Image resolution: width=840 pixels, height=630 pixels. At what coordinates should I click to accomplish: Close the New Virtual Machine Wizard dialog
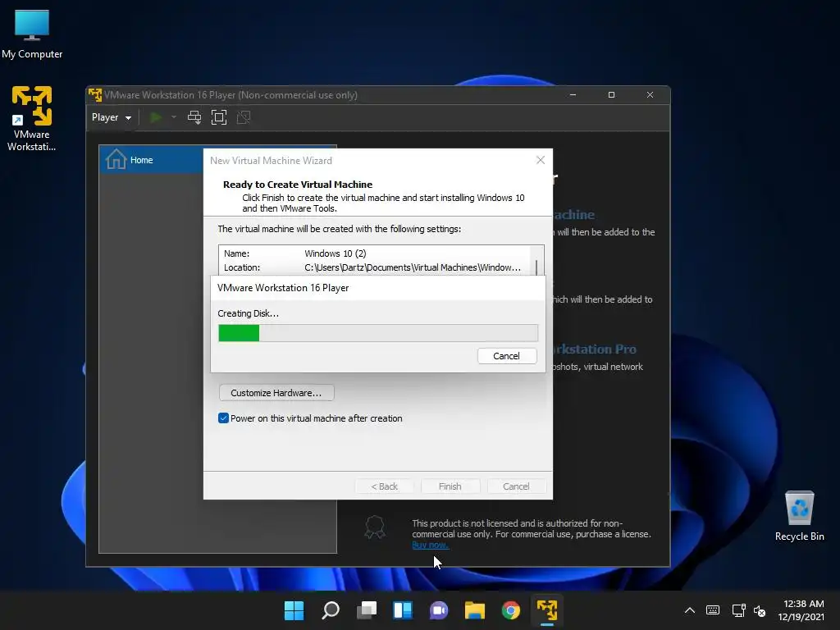[x=541, y=160]
